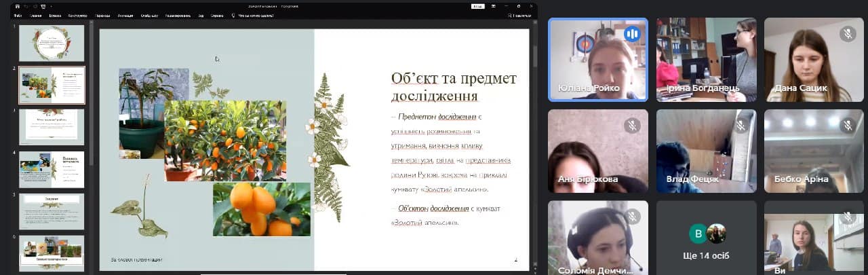
Task: Click muted microphone icon on Бебко Аріна tile
Action: pyautogui.click(x=847, y=125)
